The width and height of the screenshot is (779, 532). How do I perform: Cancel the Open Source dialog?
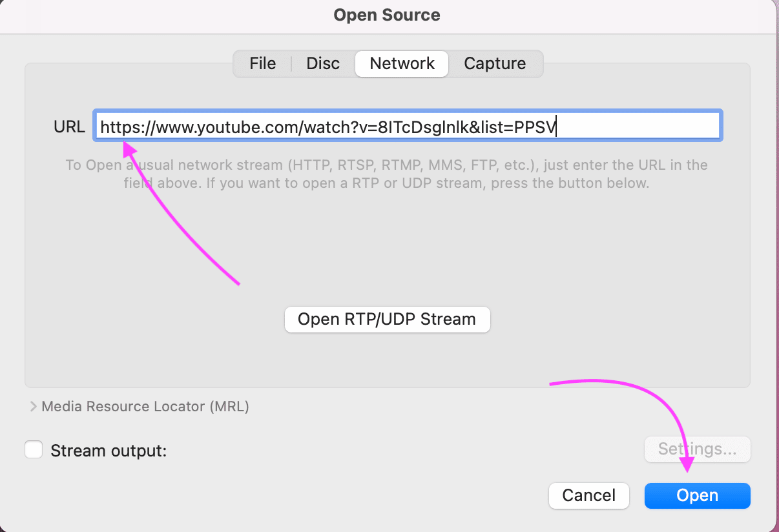point(588,496)
